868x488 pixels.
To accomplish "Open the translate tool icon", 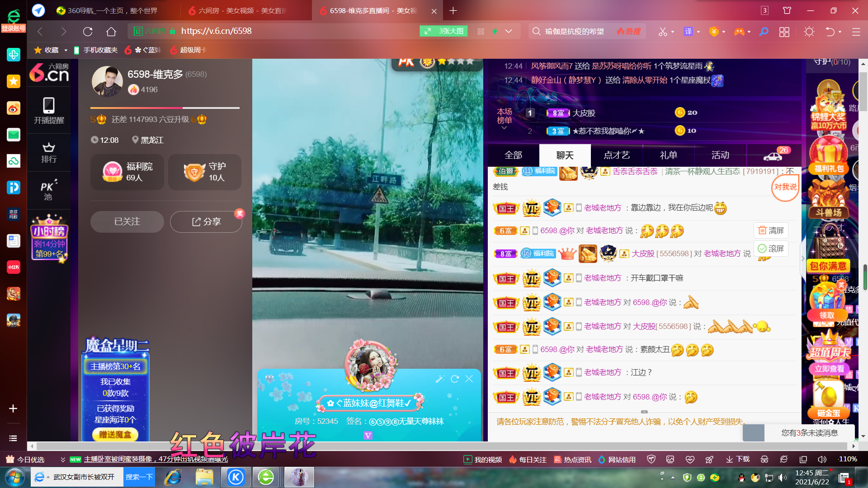I will (688, 32).
